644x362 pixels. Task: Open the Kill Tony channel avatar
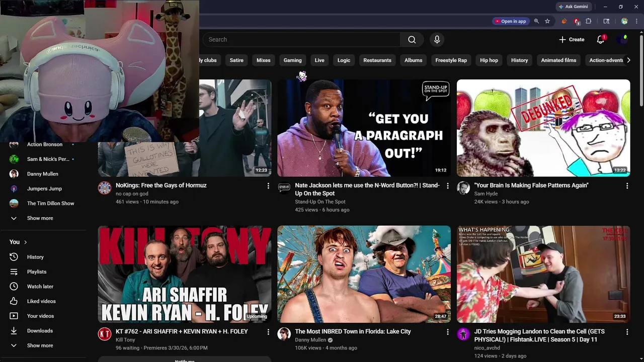(x=105, y=334)
